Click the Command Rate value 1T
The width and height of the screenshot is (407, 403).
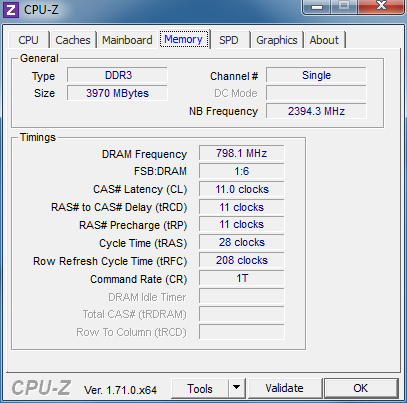(x=242, y=278)
